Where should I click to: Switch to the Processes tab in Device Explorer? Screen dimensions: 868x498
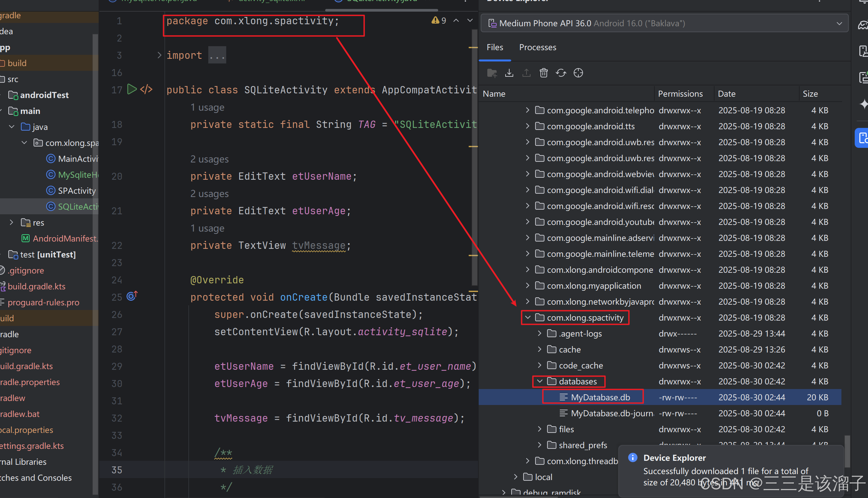tap(537, 47)
